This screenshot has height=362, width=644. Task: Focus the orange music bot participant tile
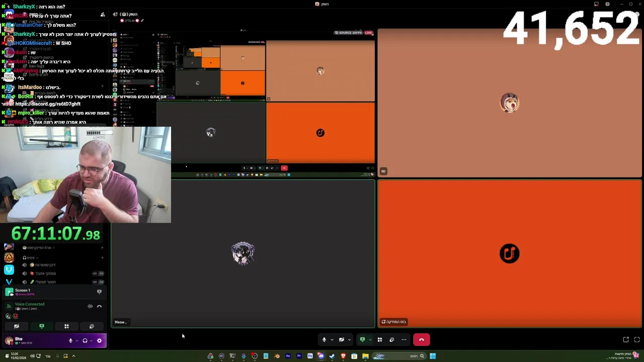pyautogui.click(x=510, y=253)
